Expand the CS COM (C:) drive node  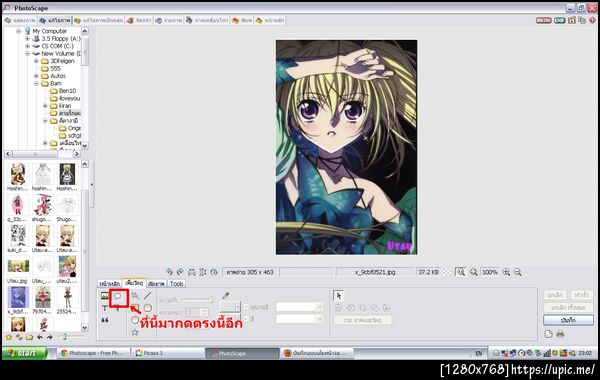pos(27,46)
